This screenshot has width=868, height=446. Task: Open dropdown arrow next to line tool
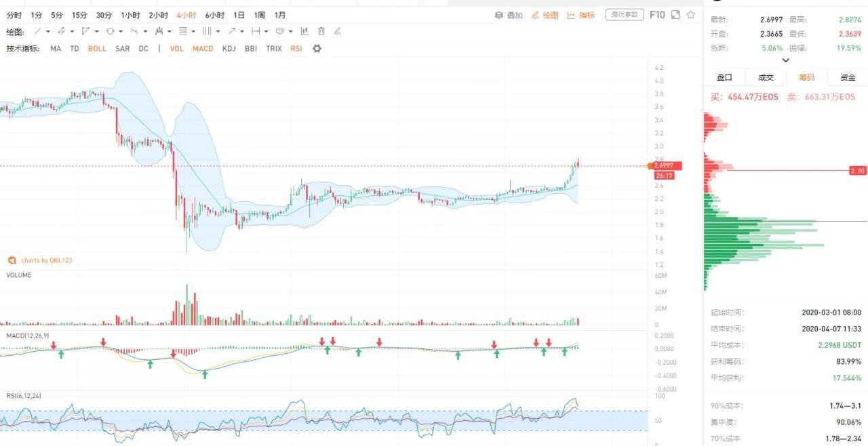[49, 31]
